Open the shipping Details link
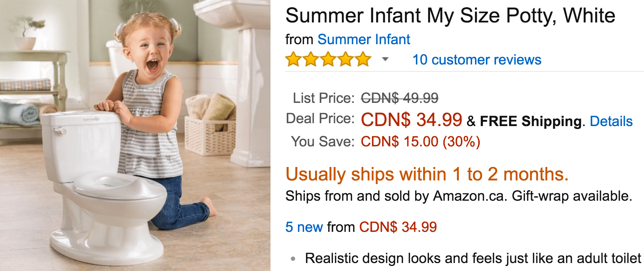Image resolution: width=644 pixels, height=271 pixels. (x=611, y=121)
